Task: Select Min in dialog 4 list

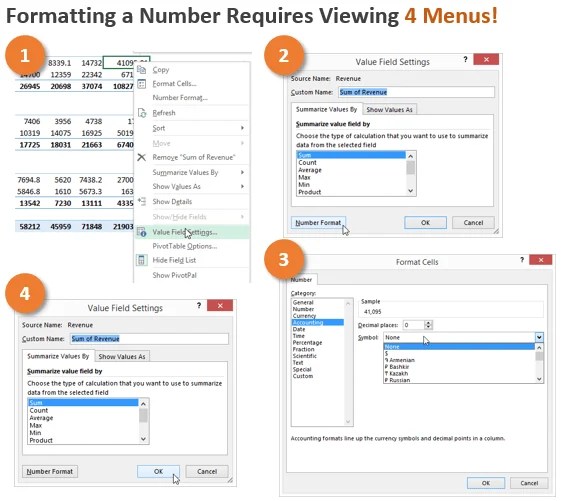Action: 83,433
